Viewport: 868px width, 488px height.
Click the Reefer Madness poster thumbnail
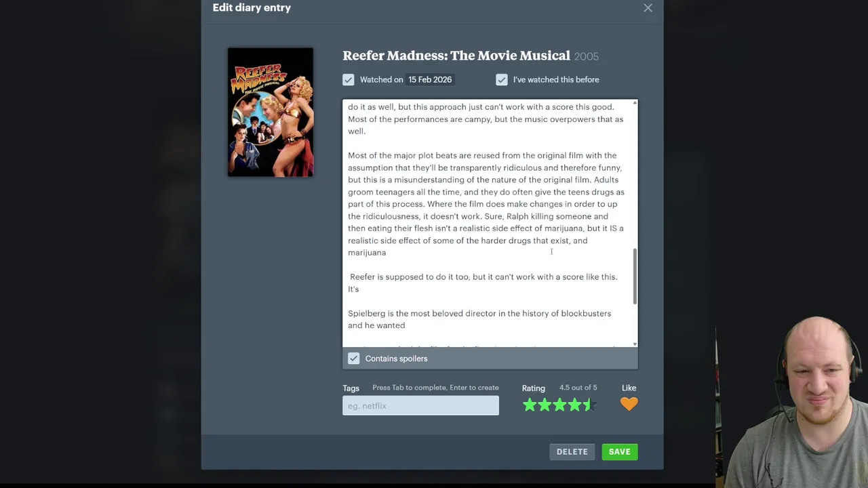click(271, 113)
